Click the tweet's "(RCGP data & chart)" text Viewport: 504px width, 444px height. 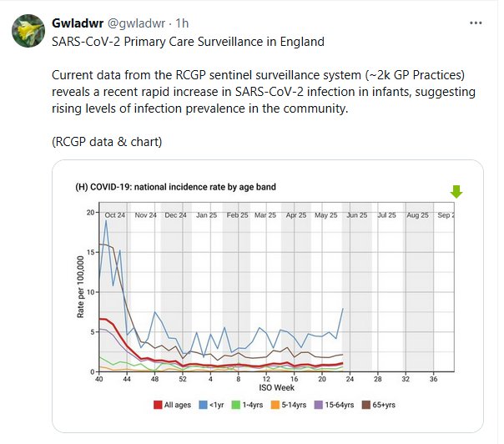pyautogui.click(x=106, y=141)
